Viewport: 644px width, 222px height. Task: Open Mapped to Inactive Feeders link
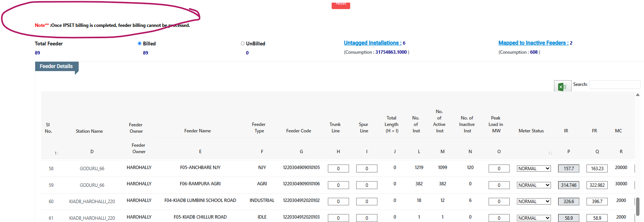(533, 43)
